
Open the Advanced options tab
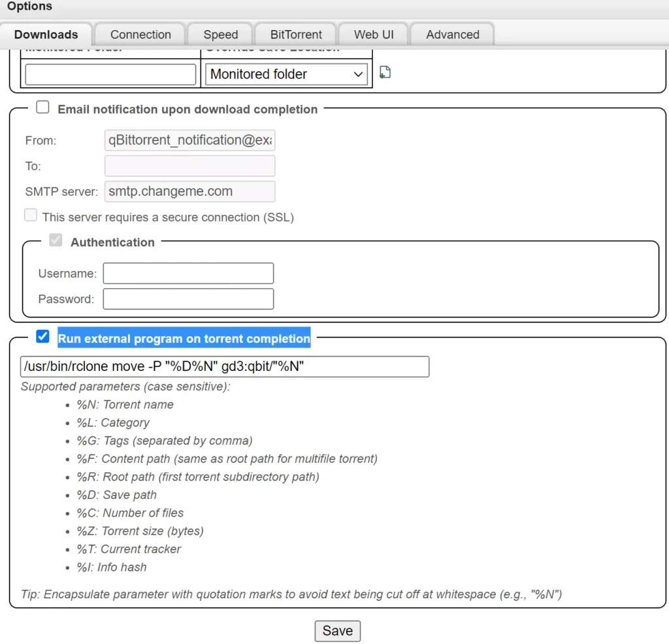point(452,35)
